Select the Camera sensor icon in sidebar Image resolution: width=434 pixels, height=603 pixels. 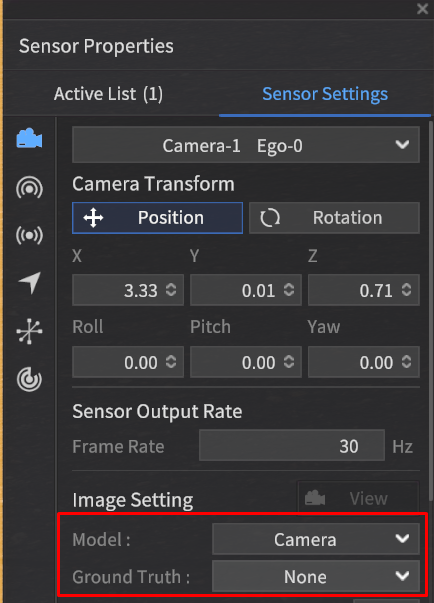point(29,138)
